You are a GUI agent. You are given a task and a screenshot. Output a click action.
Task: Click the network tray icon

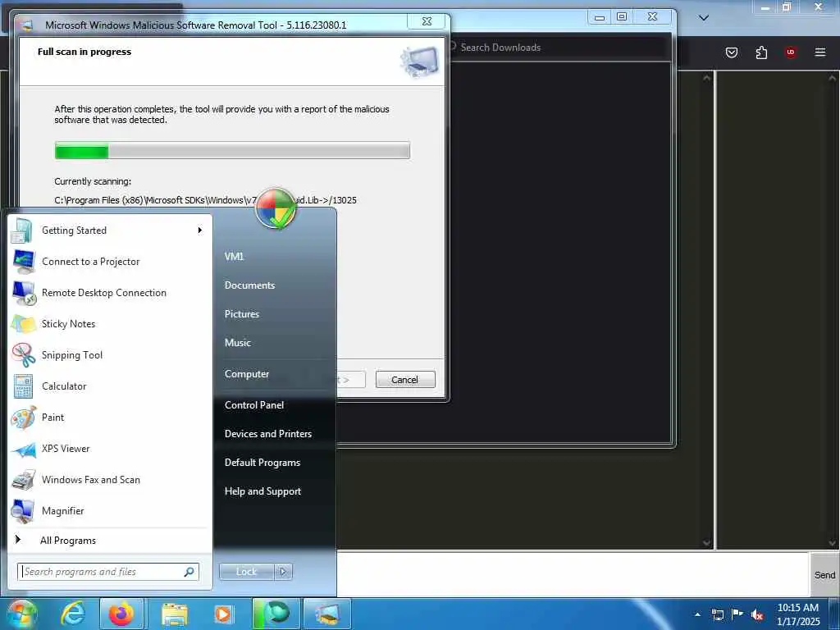click(717, 614)
